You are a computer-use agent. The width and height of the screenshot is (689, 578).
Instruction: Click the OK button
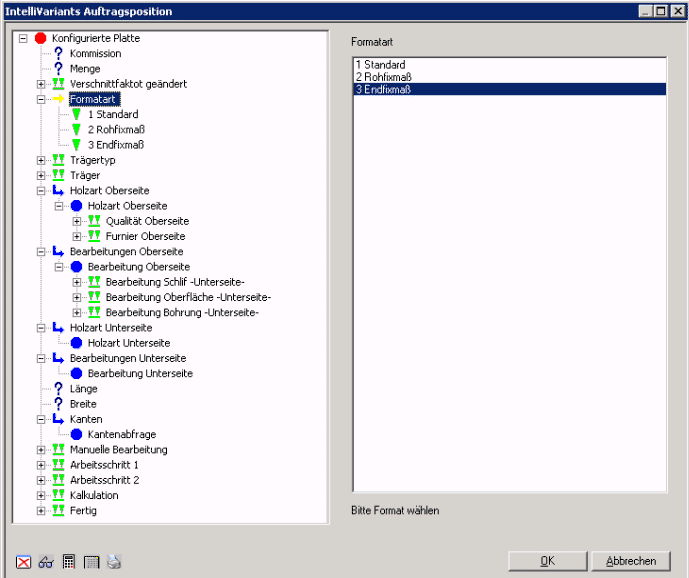(x=547, y=561)
